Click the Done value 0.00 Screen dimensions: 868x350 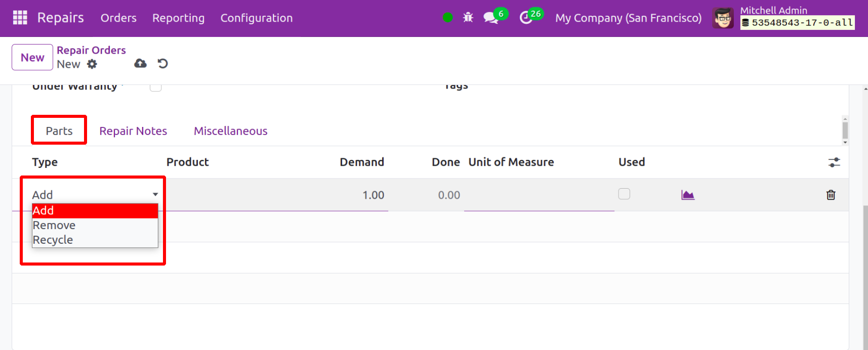click(449, 195)
